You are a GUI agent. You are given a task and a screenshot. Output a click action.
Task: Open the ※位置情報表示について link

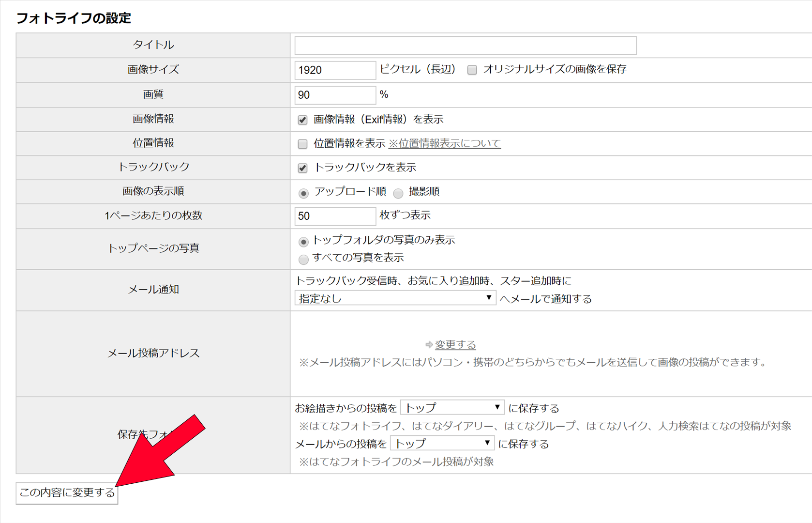coord(445,143)
